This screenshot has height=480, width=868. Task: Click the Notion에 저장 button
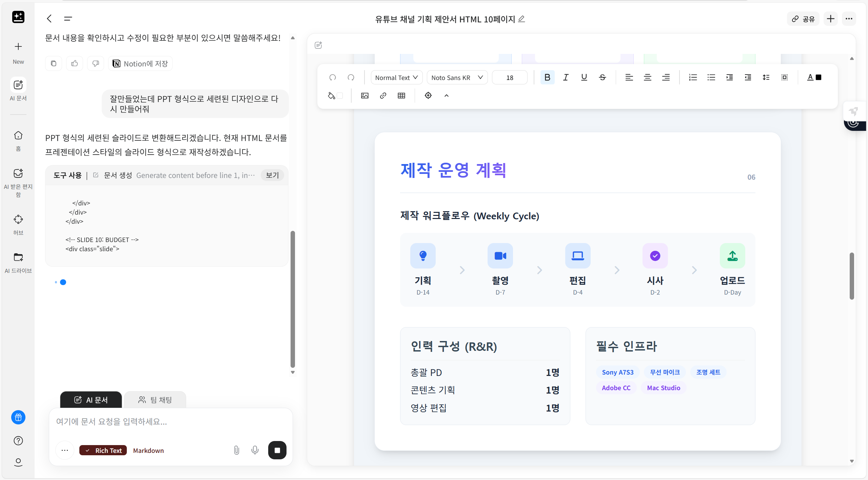tap(140, 64)
